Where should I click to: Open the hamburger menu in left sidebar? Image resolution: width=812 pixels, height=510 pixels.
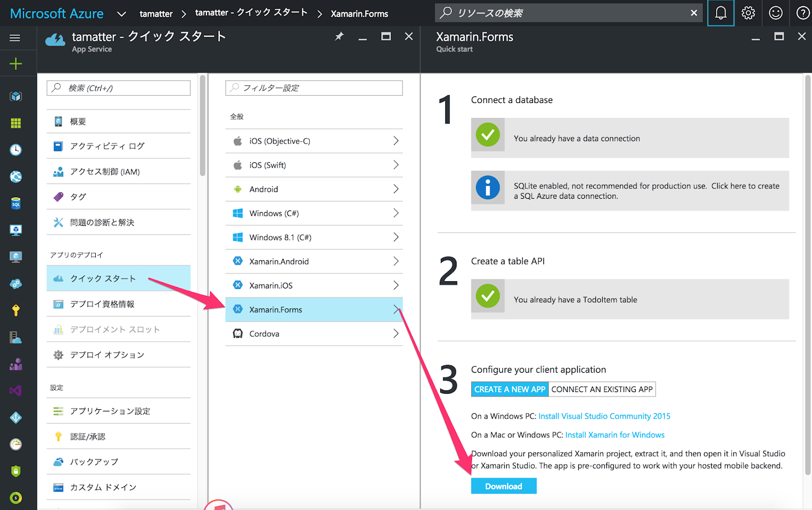click(15, 38)
